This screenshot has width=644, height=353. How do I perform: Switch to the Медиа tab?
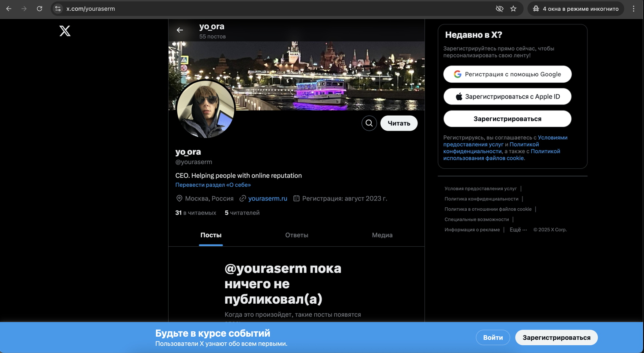(x=382, y=235)
